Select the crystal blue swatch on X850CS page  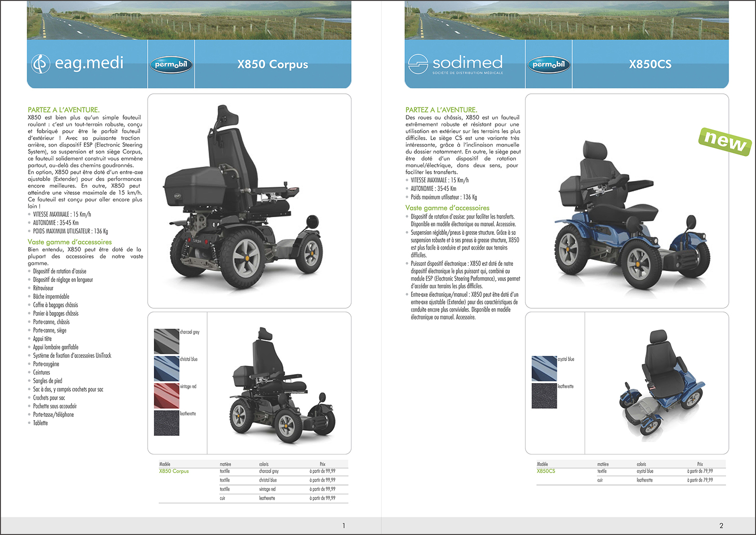[544, 368]
